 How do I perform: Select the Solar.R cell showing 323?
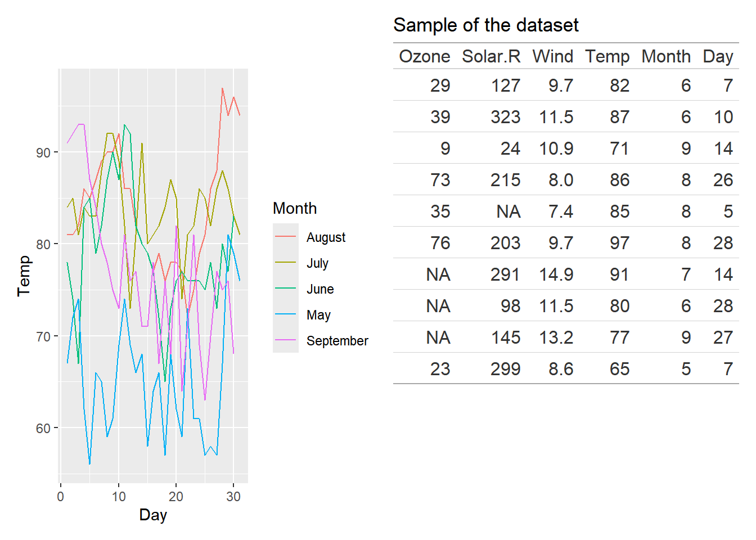505,117
